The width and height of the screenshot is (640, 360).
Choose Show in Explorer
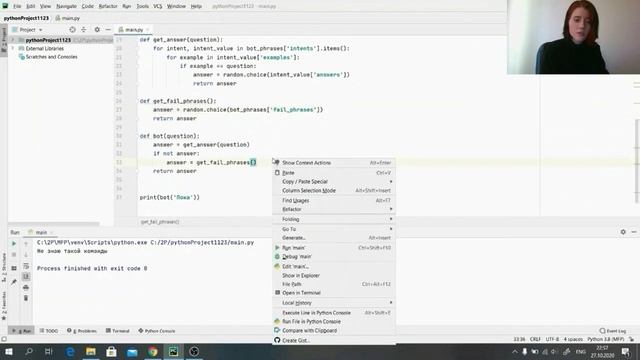pyautogui.click(x=334, y=276)
